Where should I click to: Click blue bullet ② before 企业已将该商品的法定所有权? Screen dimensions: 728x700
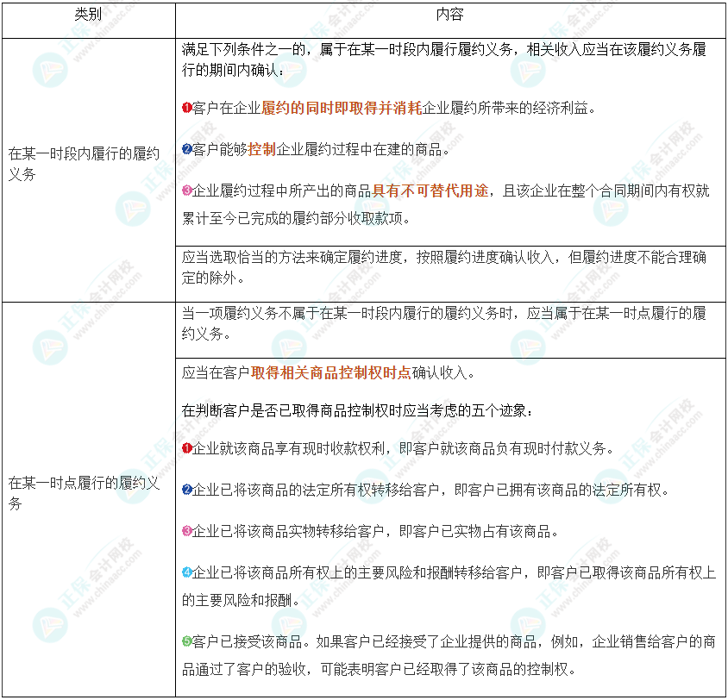click(186, 490)
